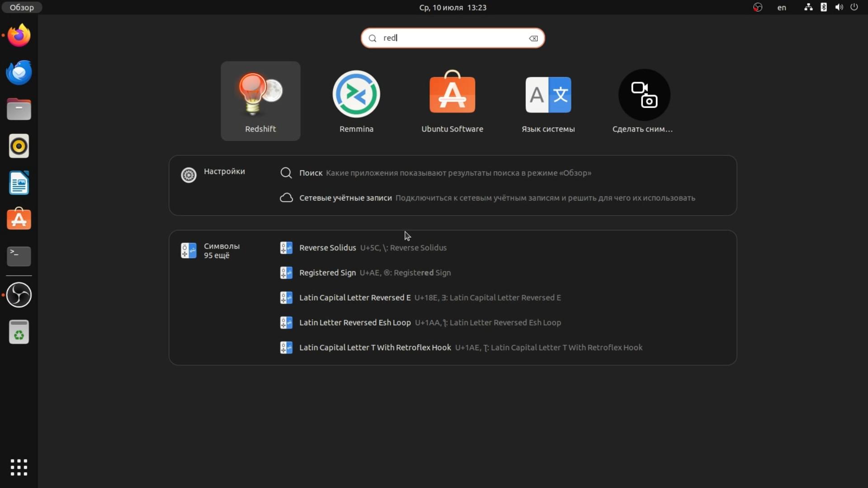
Task: Open the Remmina app
Action: click(x=356, y=101)
